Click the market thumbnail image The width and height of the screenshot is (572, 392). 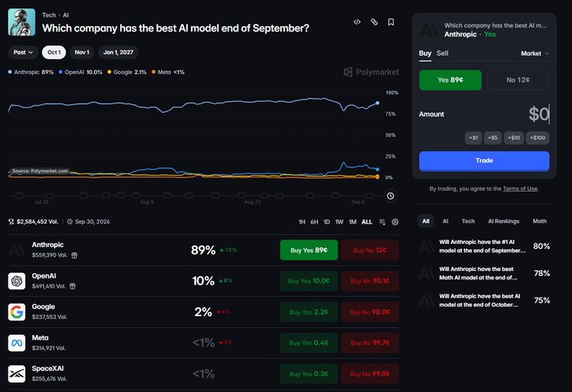[x=22, y=22]
